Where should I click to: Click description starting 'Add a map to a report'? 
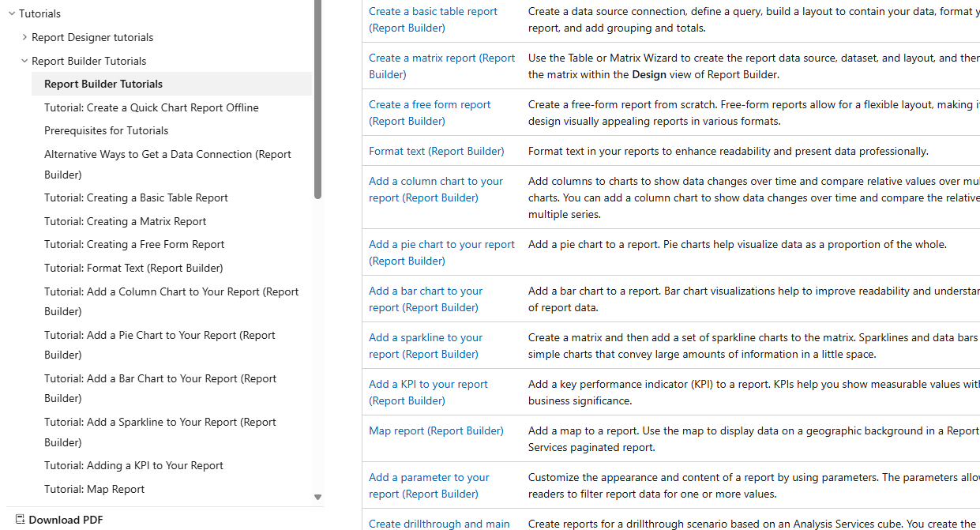coord(754,439)
